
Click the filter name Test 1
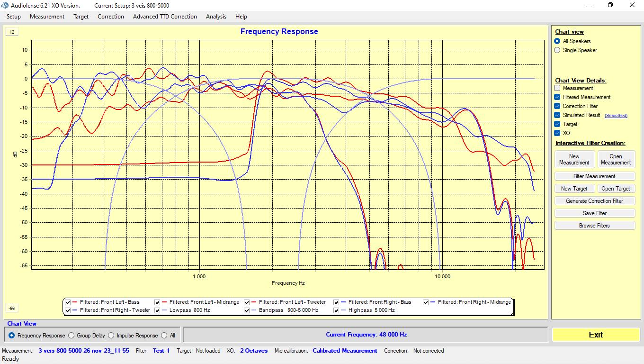(161, 351)
